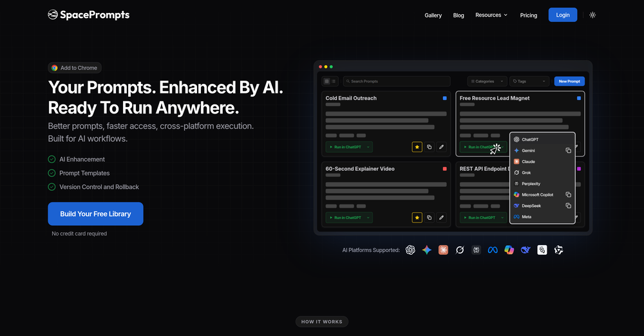This screenshot has width=644, height=336.
Task: Click the OpenAI logo in AI Platforms Supported row
Action: point(410,250)
